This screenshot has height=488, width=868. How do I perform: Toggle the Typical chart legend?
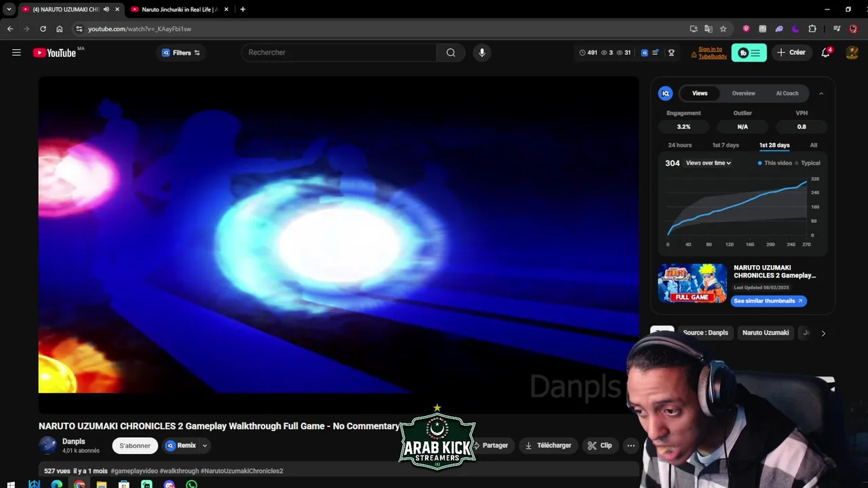(x=808, y=163)
